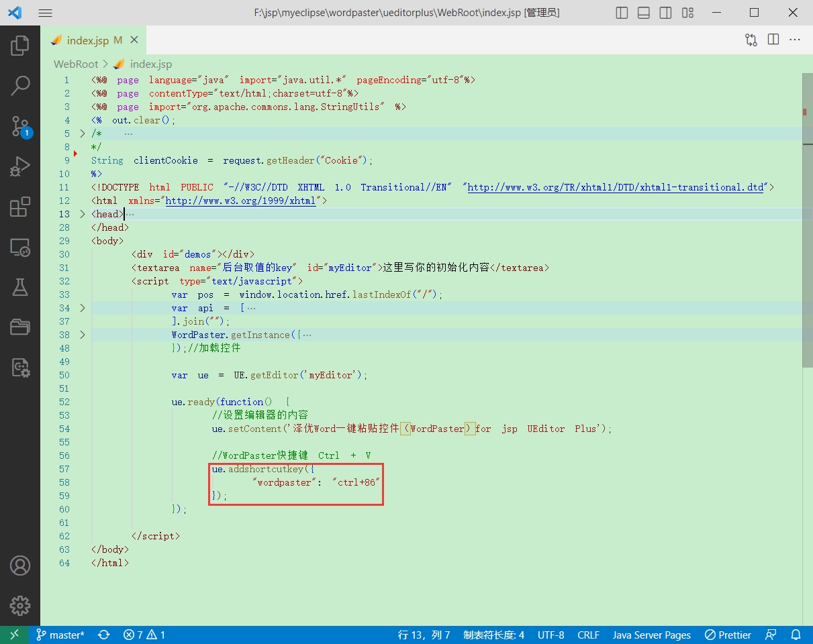
Task: Click WebRoot in the breadcrumb
Action: point(76,64)
